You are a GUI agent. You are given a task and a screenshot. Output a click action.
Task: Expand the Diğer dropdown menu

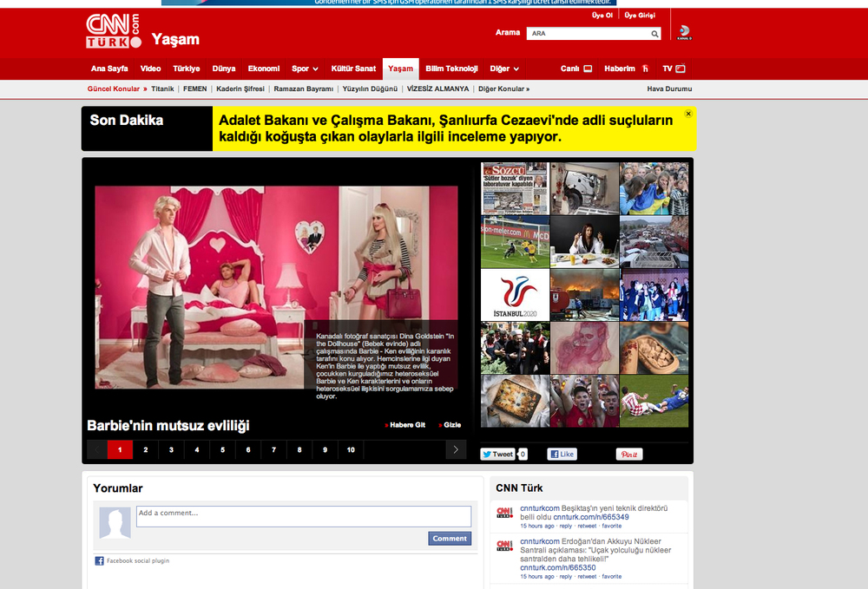click(x=504, y=69)
